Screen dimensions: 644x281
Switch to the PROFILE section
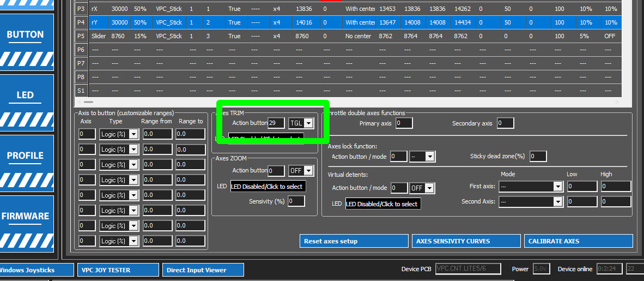coord(25,163)
